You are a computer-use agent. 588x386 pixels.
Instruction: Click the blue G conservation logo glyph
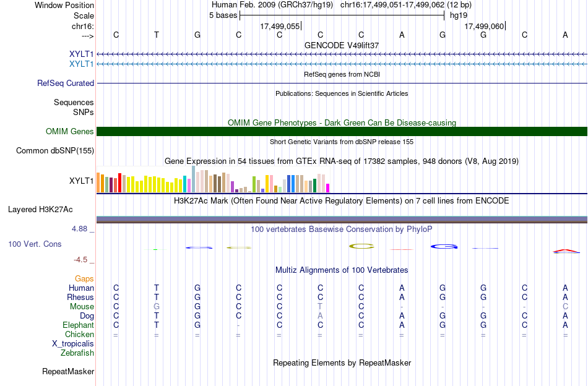tap(444, 247)
